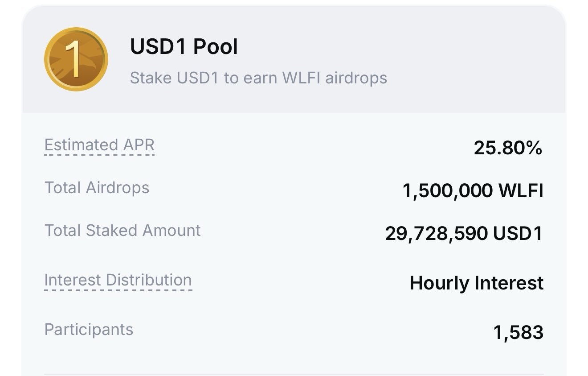Click the WLFI unit in Total Airdrops row
The height and width of the screenshot is (376, 588).
pyautogui.click(x=521, y=191)
